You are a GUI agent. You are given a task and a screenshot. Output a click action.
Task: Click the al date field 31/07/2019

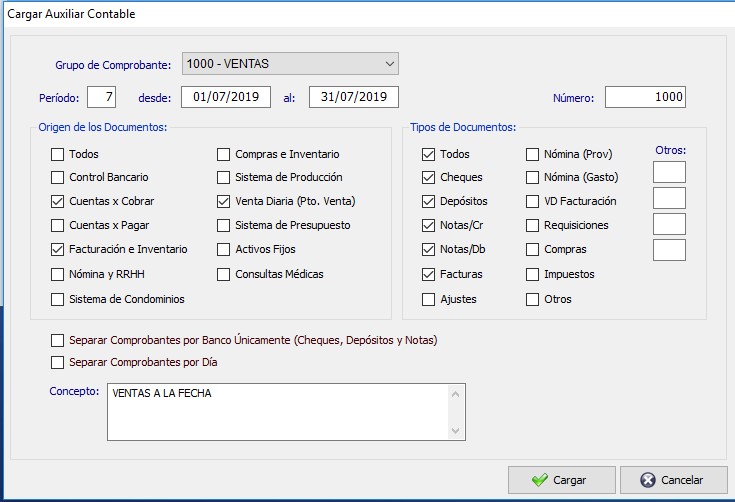point(354,97)
